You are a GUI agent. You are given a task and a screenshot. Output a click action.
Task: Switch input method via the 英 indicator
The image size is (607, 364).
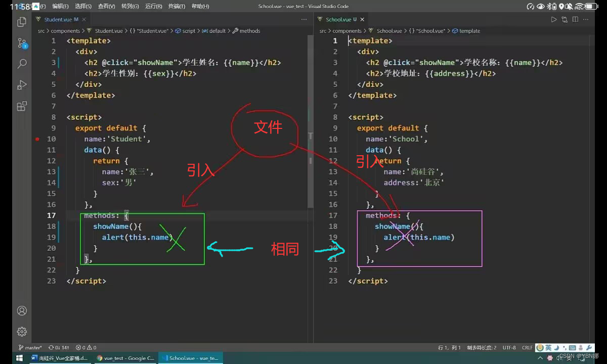coord(547,347)
